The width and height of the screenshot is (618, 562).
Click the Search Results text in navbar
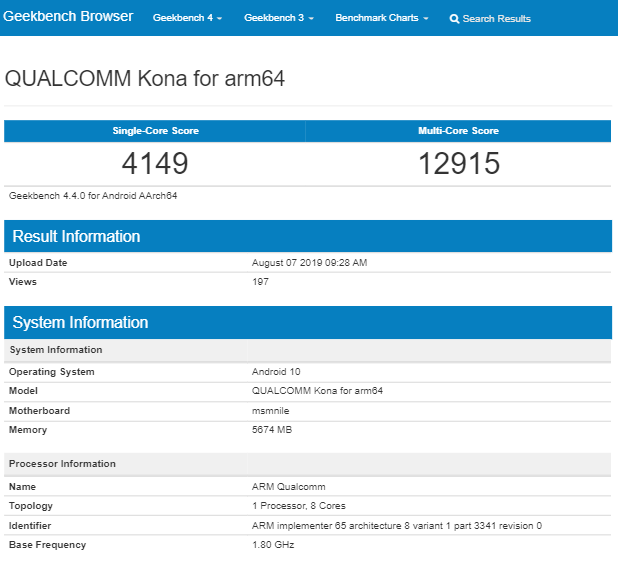pos(497,19)
